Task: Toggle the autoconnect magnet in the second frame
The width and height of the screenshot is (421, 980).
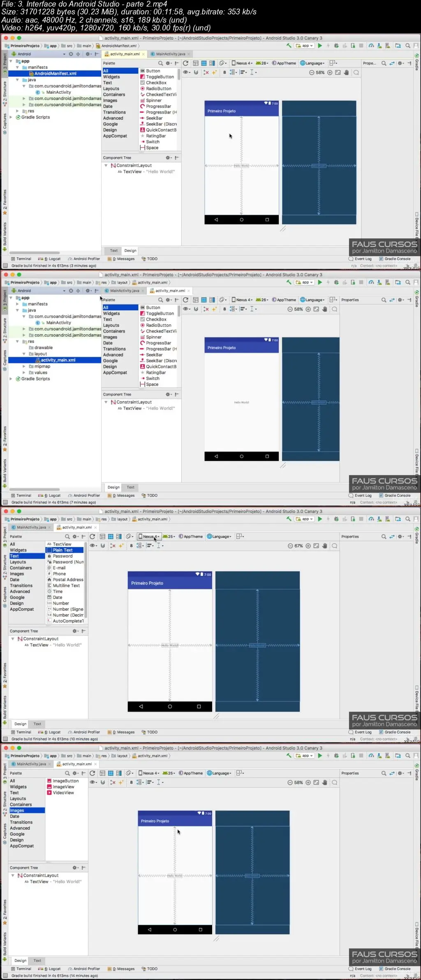Action: click(x=196, y=309)
